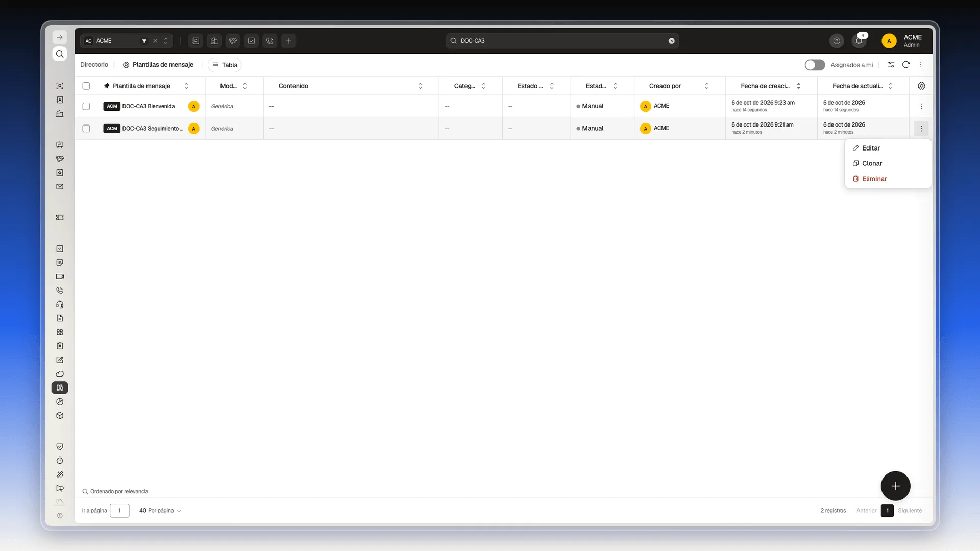Open the box package icon in the sidebar
The height and width of the screenshot is (551, 980).
pos(60,416)
